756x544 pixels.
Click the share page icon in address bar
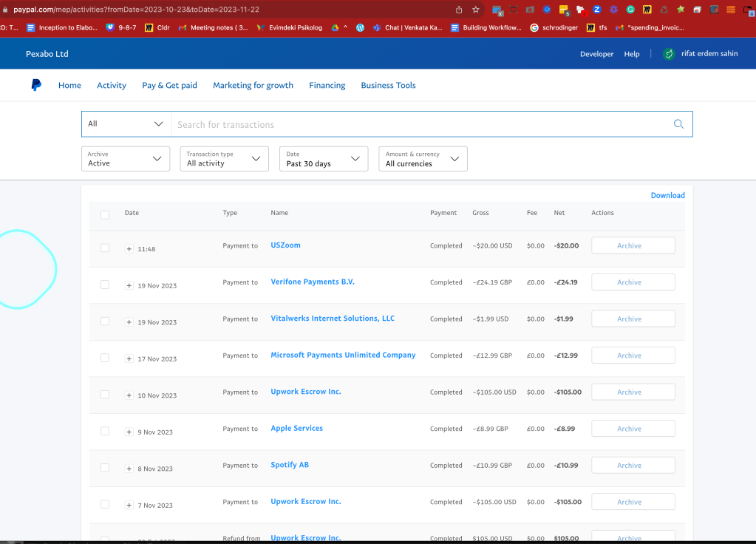click(x=458, y=10)
